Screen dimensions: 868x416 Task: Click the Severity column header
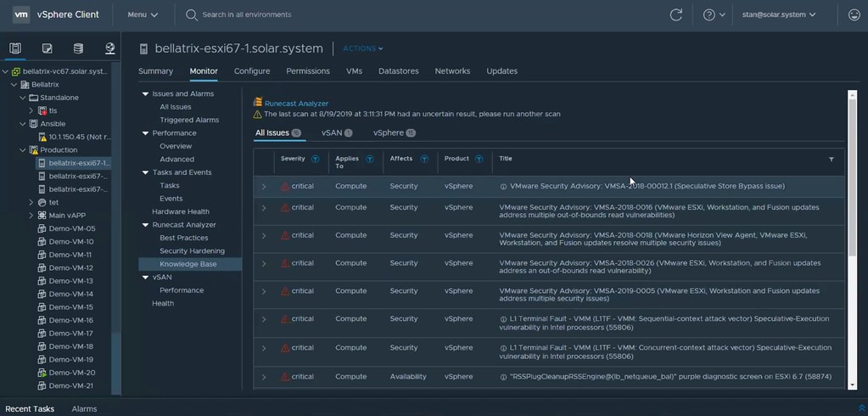tap(293, 159)
